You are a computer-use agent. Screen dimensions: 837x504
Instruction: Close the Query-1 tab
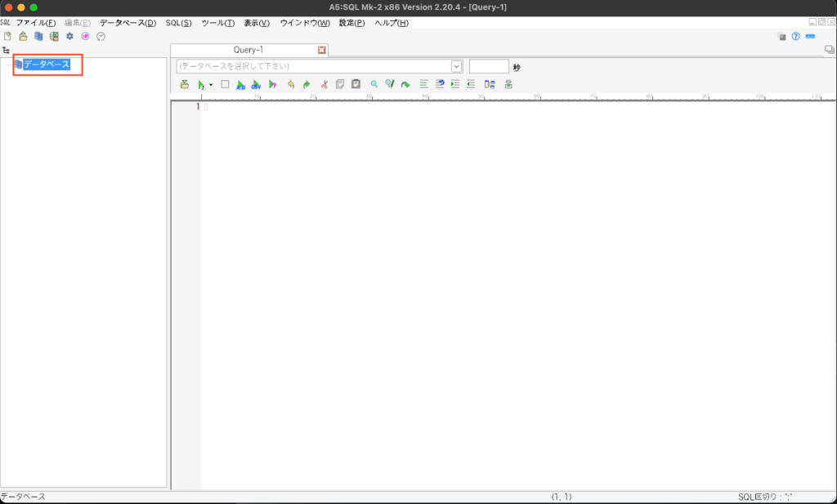tap(321, 51)
